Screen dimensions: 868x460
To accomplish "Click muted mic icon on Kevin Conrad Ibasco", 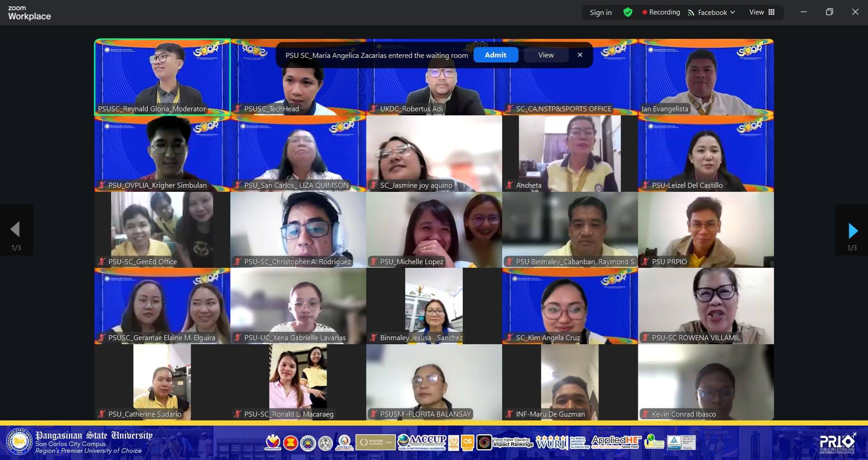I will coord(645,414).
